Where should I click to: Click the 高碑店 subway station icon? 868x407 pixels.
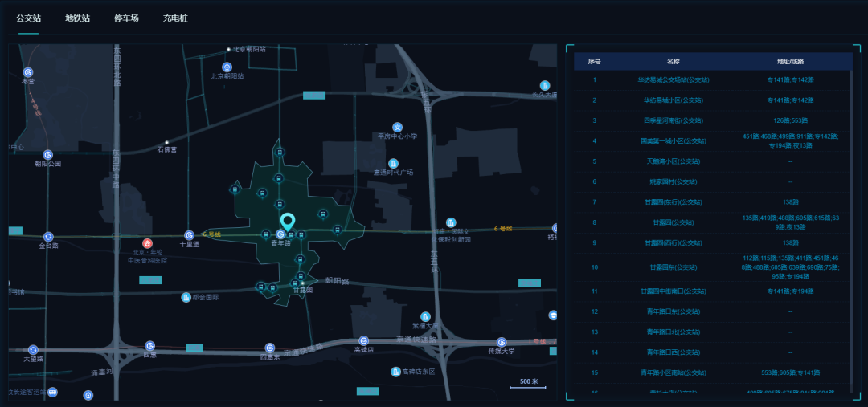(363, 340)
